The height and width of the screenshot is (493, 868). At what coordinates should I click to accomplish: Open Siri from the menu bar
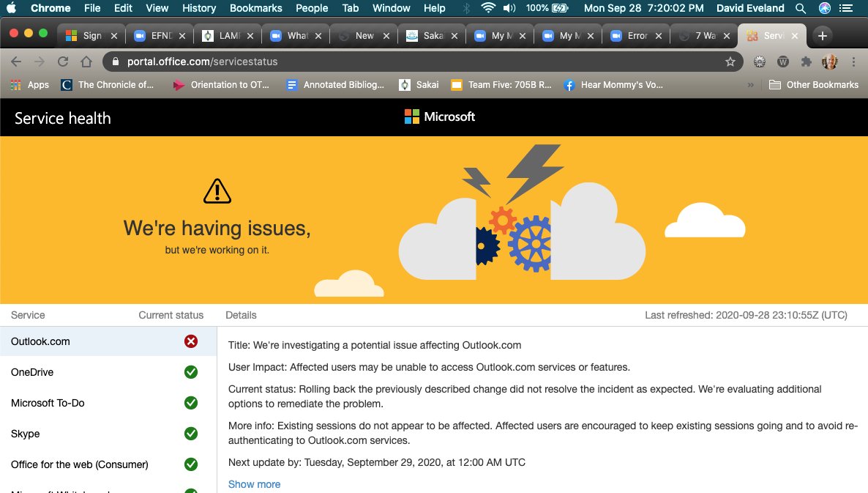(825, 8)
